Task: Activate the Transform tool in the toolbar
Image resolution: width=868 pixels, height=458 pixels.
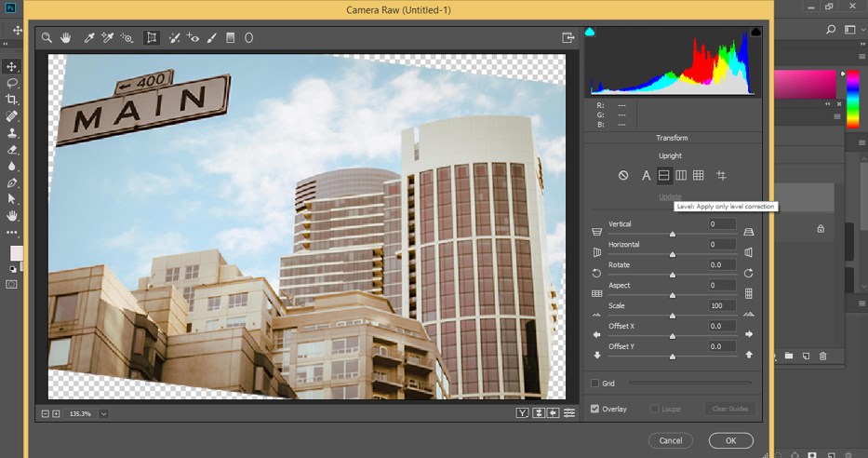Action: 152,38
